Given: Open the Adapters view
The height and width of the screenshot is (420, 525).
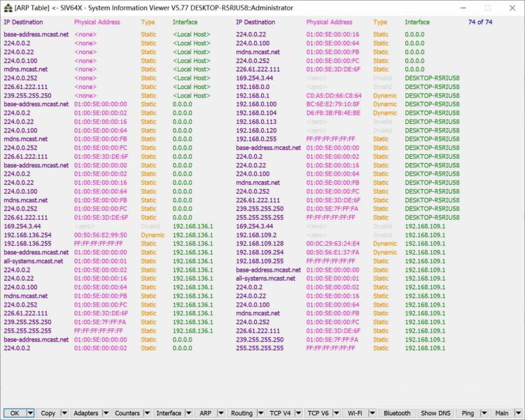Looking at the screenshot, I should pos(85,413).
